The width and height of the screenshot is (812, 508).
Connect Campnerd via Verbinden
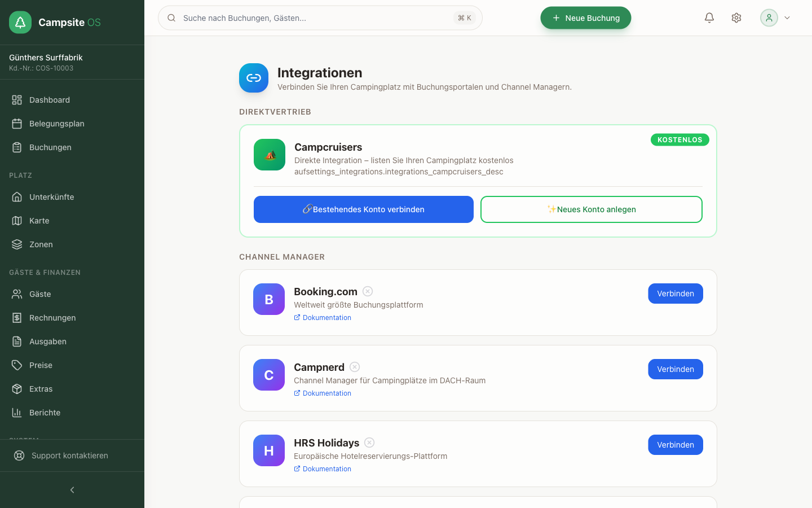tap(676, 369)
